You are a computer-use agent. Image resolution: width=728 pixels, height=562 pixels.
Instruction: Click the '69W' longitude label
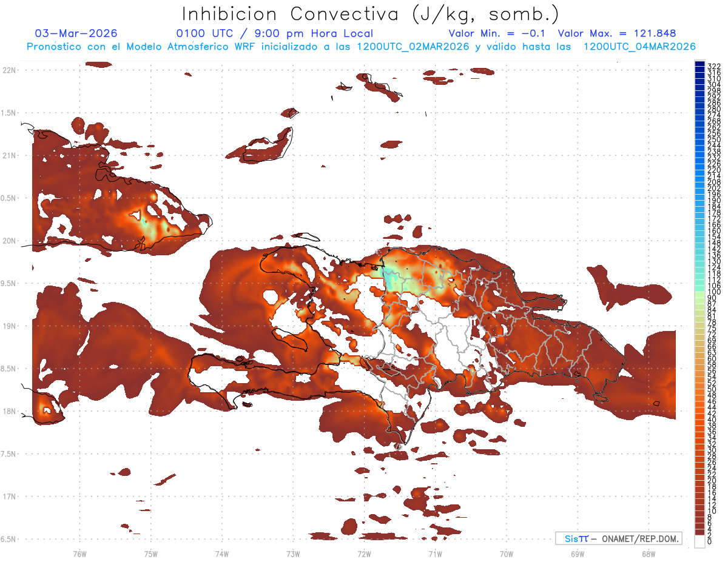pyautogui.click(x=577, y=554)
